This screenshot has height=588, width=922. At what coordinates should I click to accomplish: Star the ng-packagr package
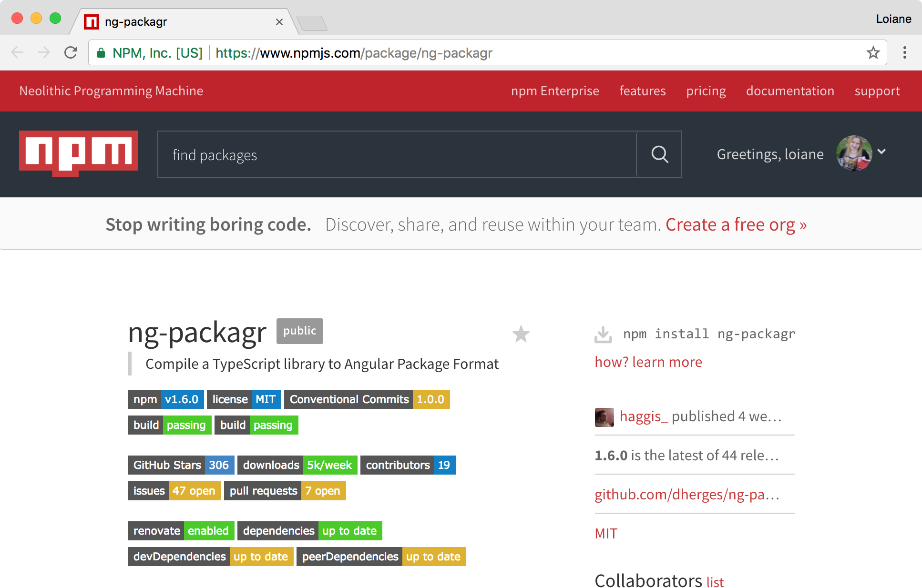521,334
